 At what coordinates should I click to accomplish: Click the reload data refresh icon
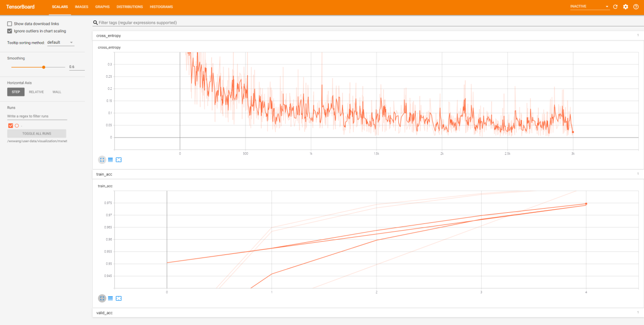click(x=615, y=7)
